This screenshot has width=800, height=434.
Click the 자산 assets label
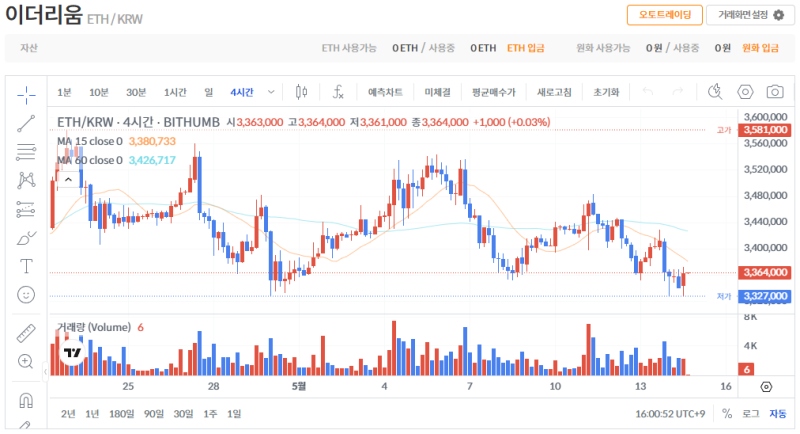(29, 48)
